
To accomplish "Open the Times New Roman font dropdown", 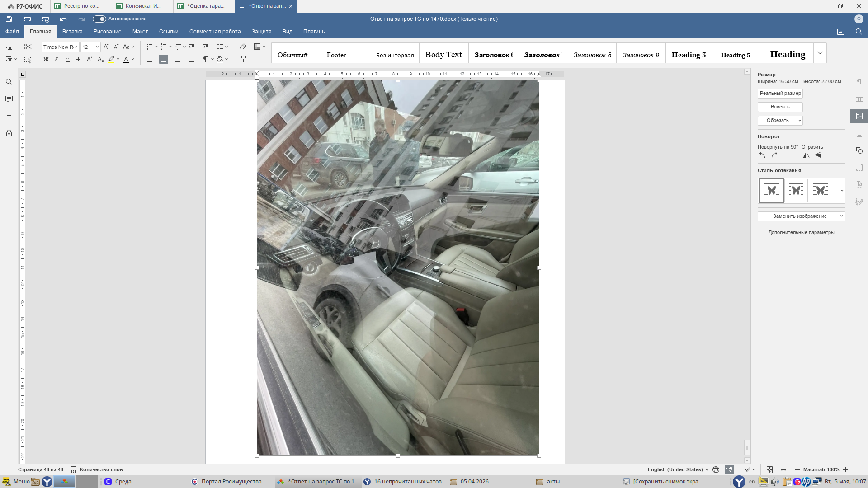I will coord(60,47).
